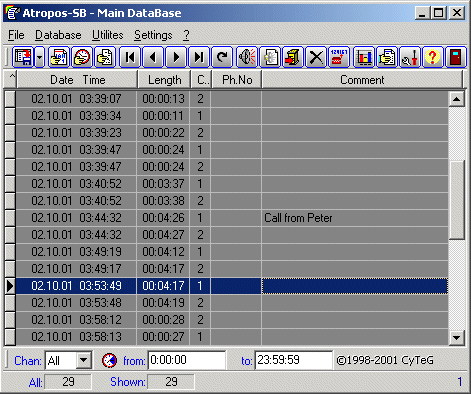This screenshot has height=394, width=471.
Task: Click the from time input field
Action: pyautogui.click(x=187, y=360)
